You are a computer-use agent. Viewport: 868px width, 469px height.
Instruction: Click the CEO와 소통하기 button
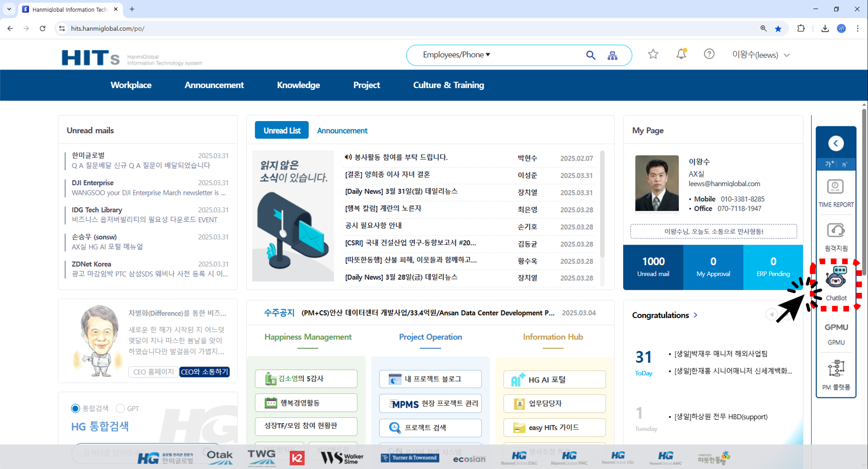click(204, 372)
